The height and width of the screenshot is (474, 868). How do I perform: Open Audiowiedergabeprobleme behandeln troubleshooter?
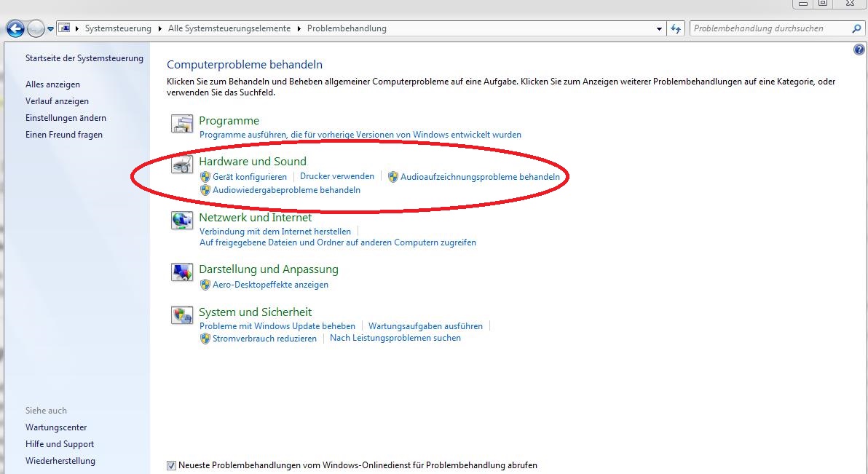pos(287,190)
